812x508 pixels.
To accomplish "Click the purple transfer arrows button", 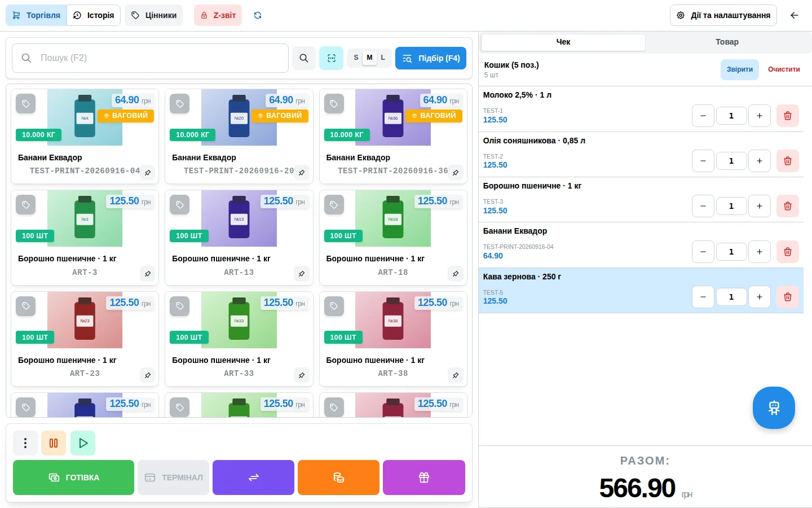I will [x=254, y=478].
